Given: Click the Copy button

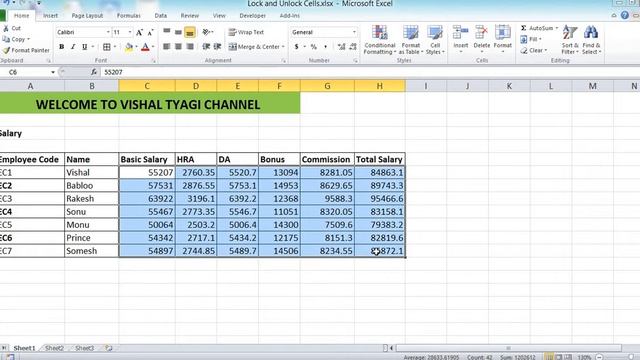Looking at the screenshot, I should 16,39.
